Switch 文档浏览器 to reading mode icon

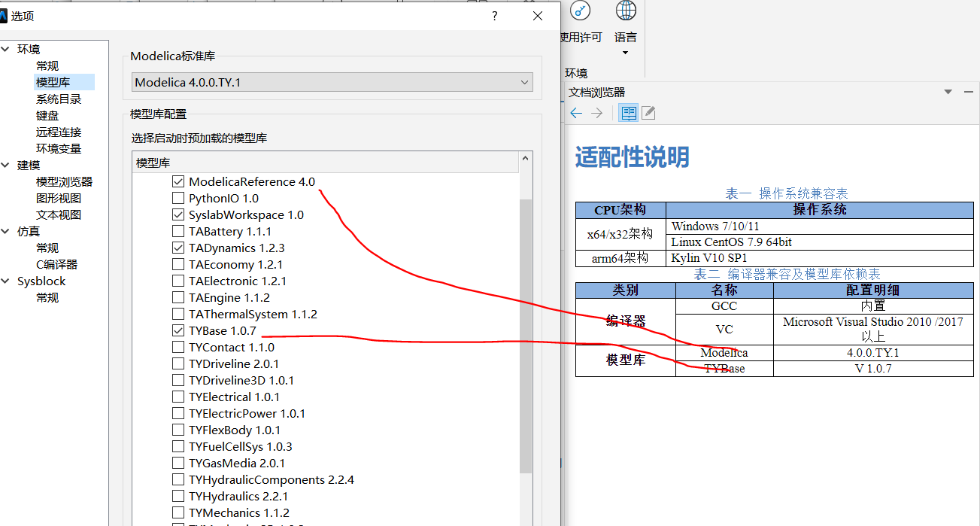coord(629,113)
